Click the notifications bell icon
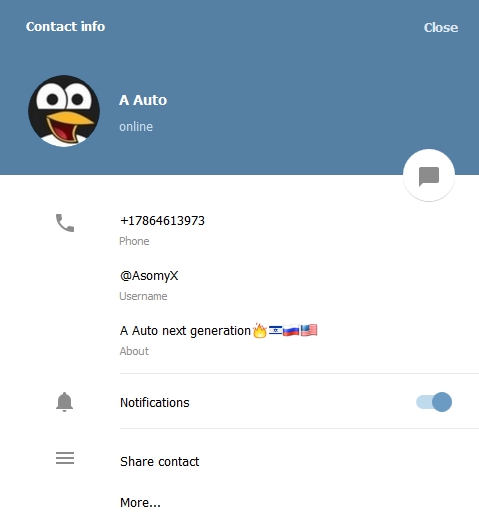This screenshot has width=479, height=529. click(x=64, y=402)
